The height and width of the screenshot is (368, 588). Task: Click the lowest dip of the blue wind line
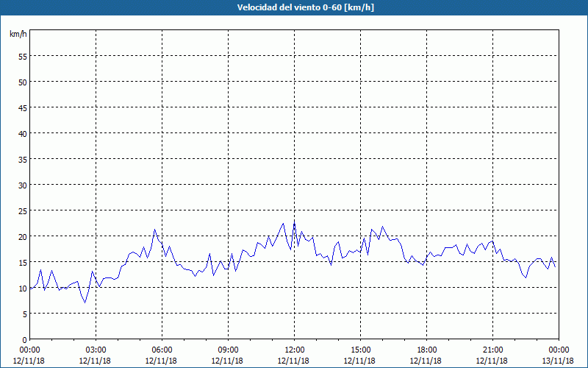click(x=85, y=302)
